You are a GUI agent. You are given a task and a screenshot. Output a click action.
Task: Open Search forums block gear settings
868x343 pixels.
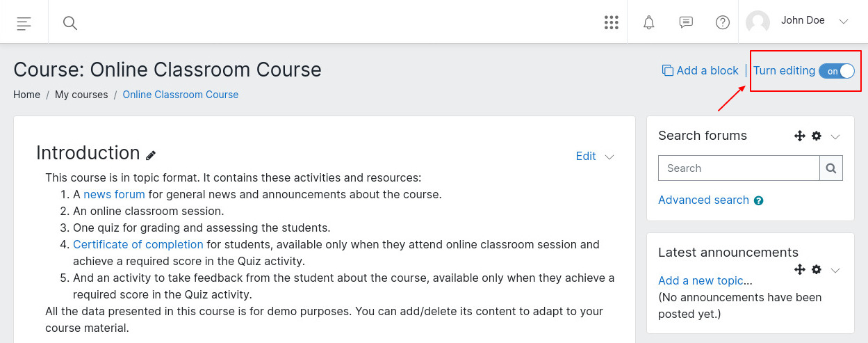[817, 136]
